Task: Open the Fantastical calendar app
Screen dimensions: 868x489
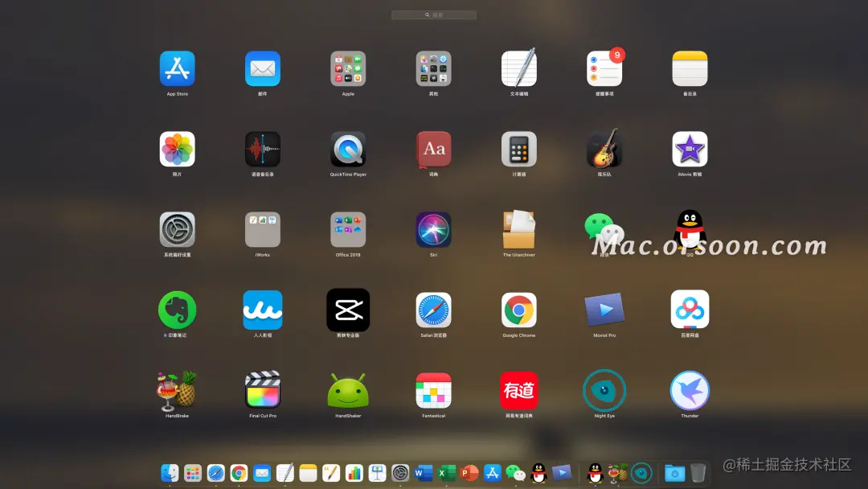Action: pyautogui.click(x=433, y=390)
